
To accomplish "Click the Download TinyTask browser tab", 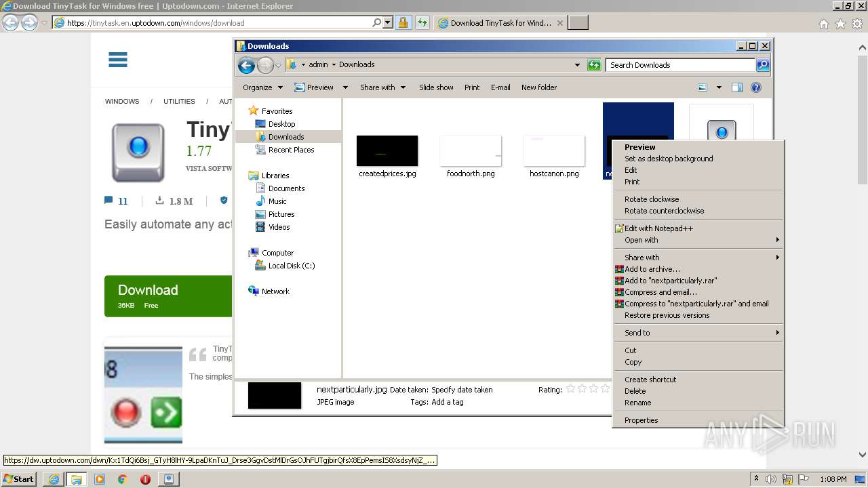I will 500,22.
